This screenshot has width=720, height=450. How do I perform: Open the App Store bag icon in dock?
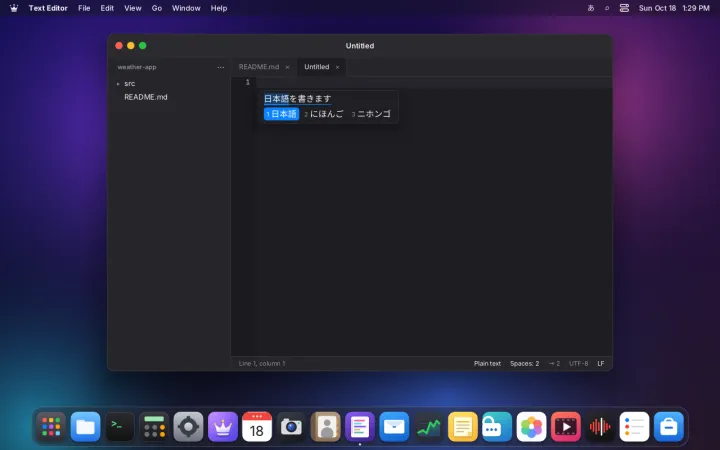pyautogui.click(x=669, y=427)
